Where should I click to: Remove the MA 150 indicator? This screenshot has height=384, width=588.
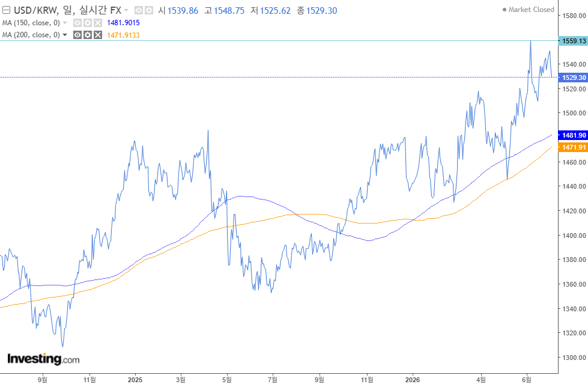tap(97, 23)
